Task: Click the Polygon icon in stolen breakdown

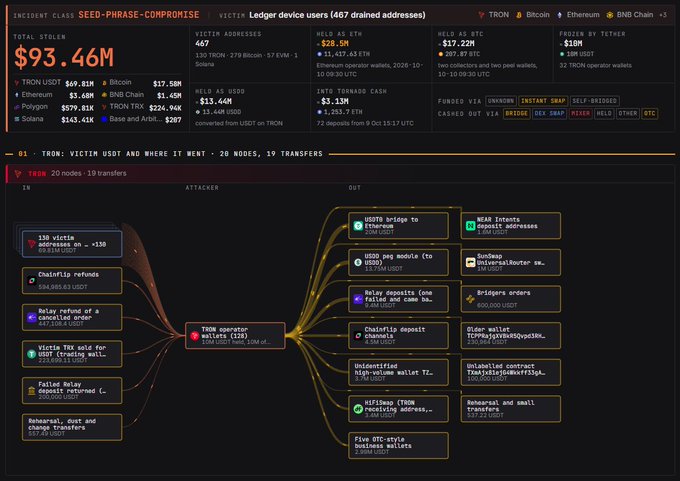Action: coord(17,107)
